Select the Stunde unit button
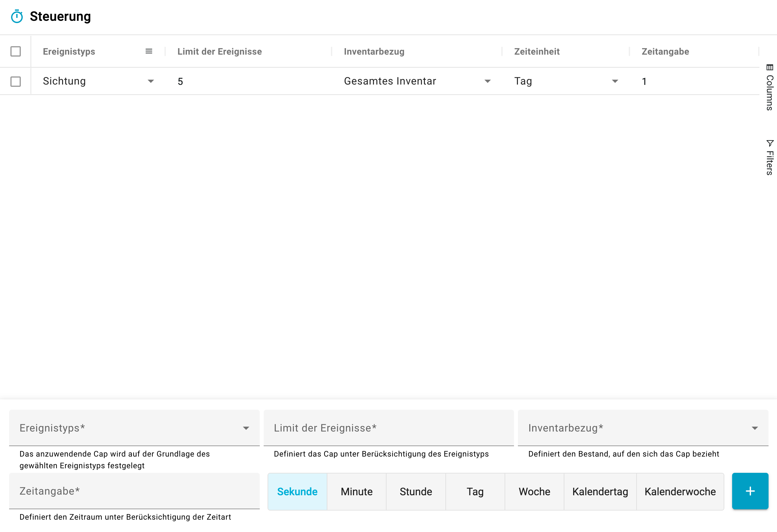Image resolution: width=777 pixels, height=532 pixels. click(x=415, y=492)
